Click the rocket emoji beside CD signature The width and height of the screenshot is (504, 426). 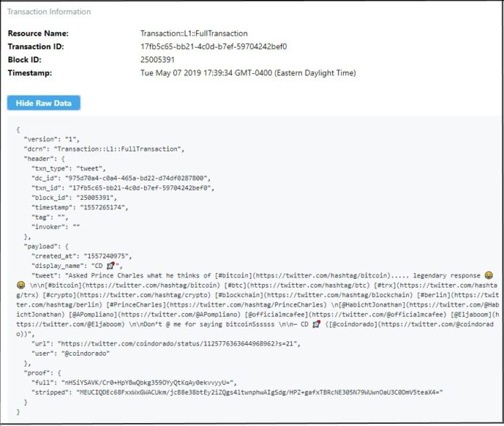coord(316,324)
